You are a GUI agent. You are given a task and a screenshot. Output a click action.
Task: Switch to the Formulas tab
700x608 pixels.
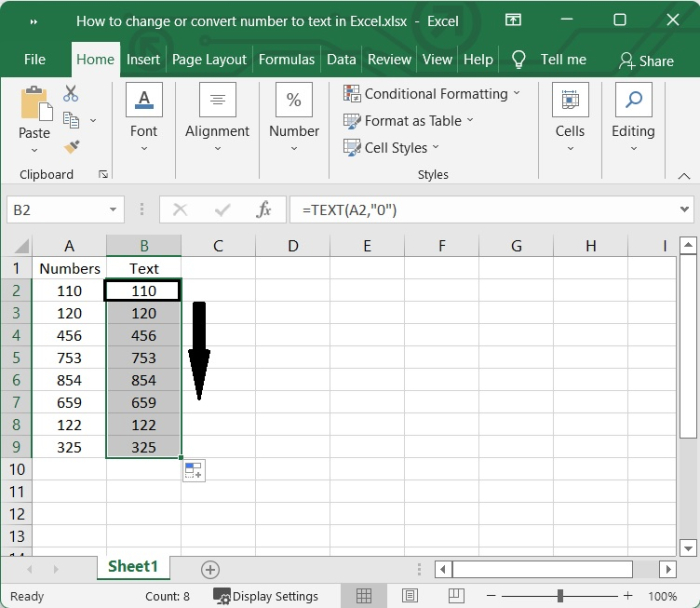coord(286,59)
